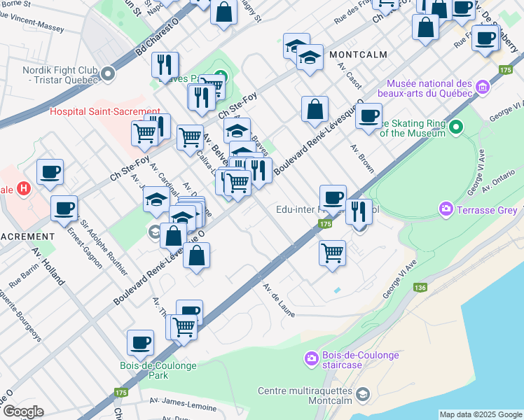Open the shopping bag marker above Bd Charest O

tap(224, 13)
